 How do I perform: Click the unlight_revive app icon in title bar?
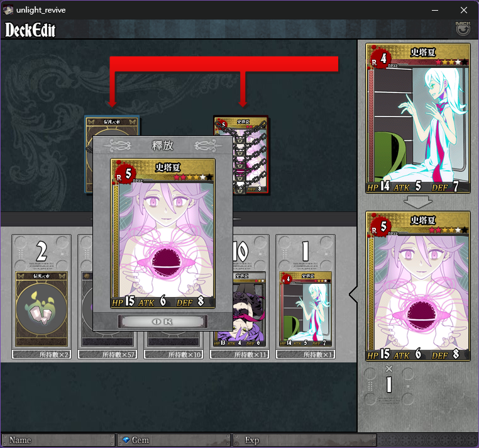(8, 10)
